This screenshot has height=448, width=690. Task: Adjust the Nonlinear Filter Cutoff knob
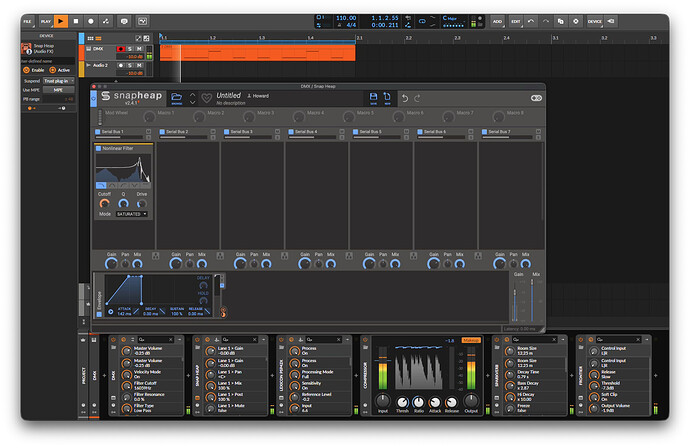coord(104,203)
